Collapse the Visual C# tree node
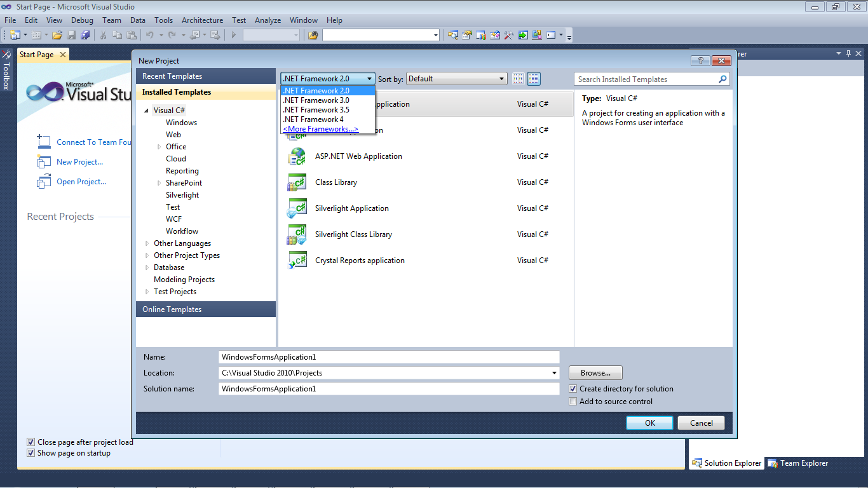 [146, 111]
